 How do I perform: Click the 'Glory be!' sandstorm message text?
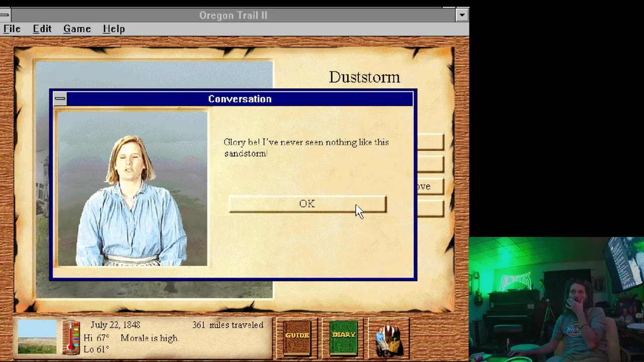pos(306,148)
